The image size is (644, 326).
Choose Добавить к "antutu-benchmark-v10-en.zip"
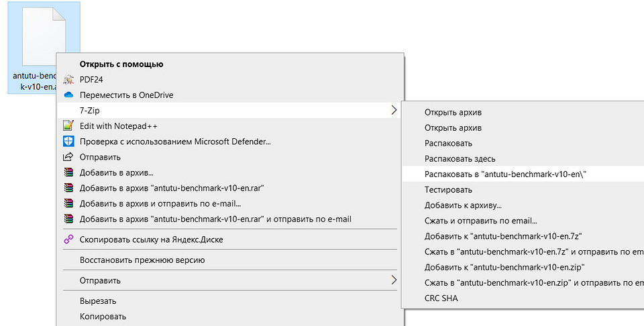(x=504, y=267)
